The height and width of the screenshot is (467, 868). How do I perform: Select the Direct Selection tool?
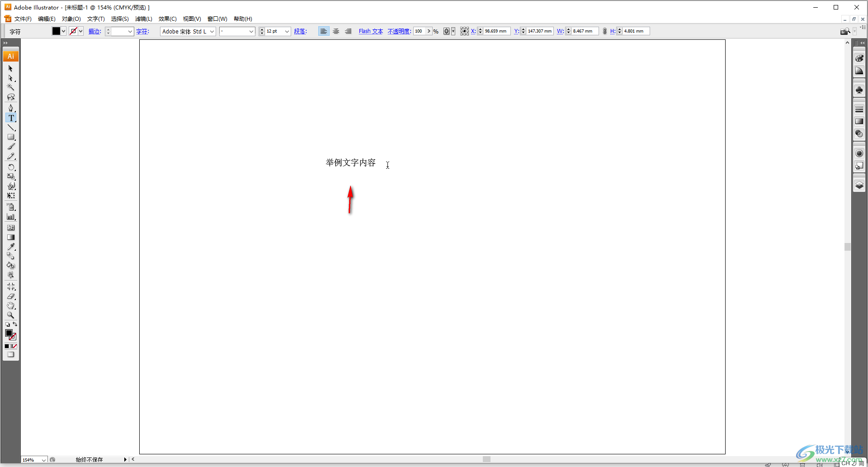tap(11, 78)
